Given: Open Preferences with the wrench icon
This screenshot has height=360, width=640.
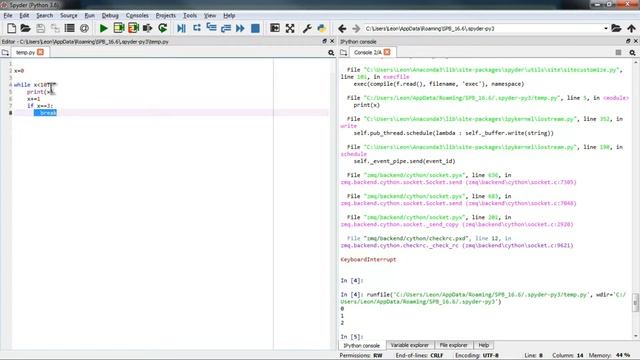Looking at the screenshot, I should (x=307, y=28).
